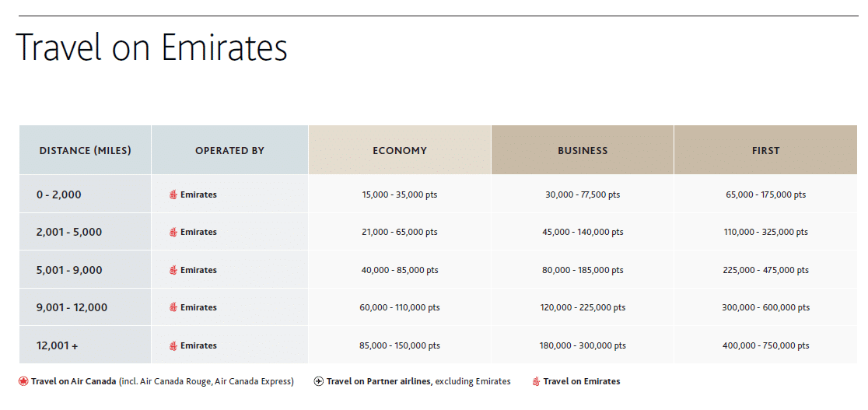Click the "Travel on Air Canada" legend text
The width and height of the screenshot is (868, 410).
click(74, 381)
